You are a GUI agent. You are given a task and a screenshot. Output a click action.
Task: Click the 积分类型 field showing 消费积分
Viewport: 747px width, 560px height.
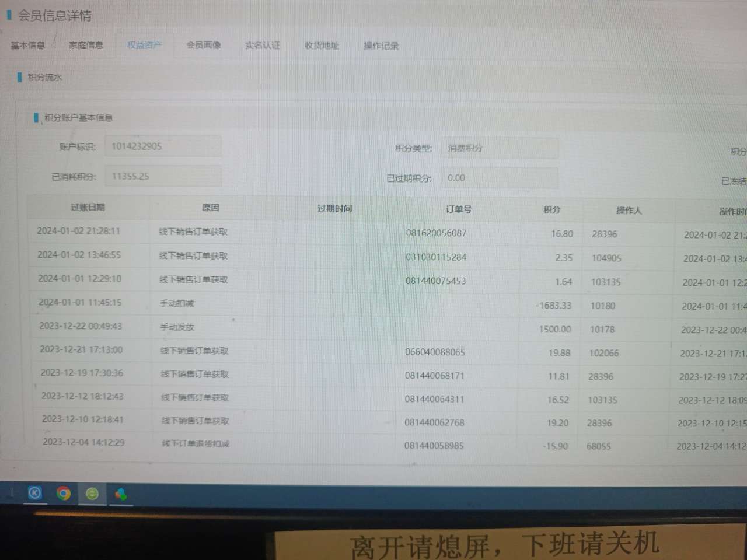point(500,148)
